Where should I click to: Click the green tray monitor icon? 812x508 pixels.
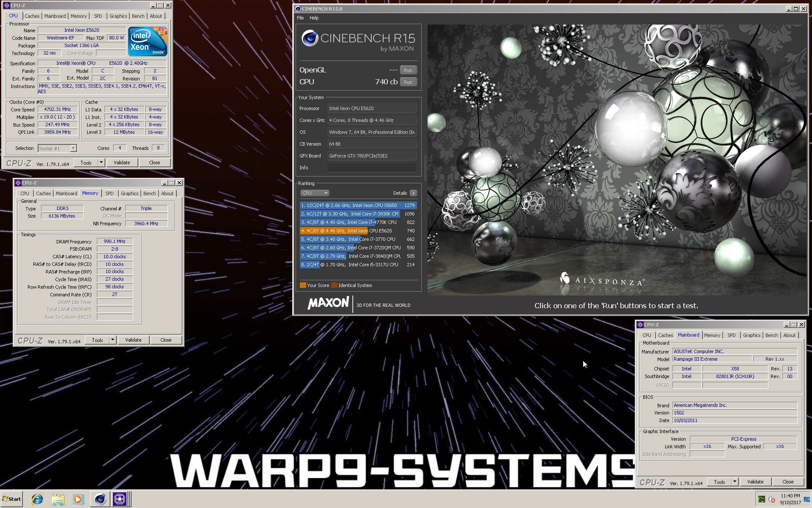click(x=761, y=500)
